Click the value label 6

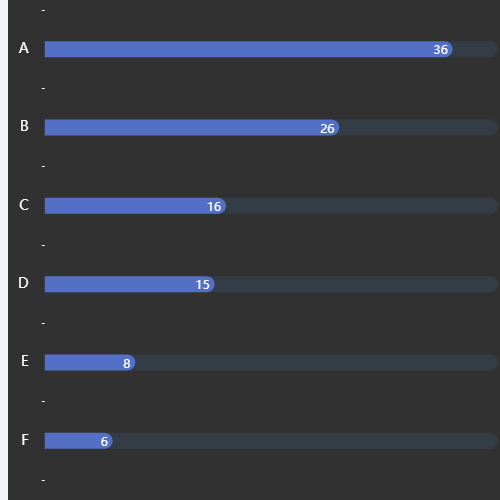(x=104, y=442)
